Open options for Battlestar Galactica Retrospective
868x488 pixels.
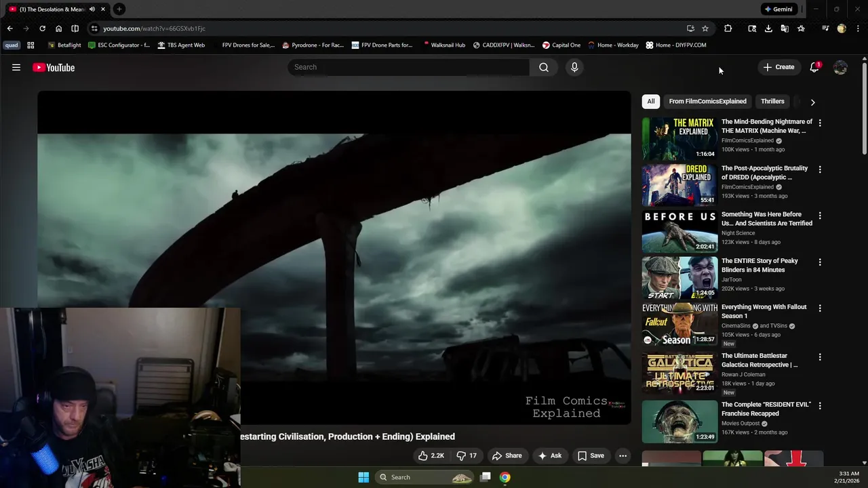pos(820,357)
